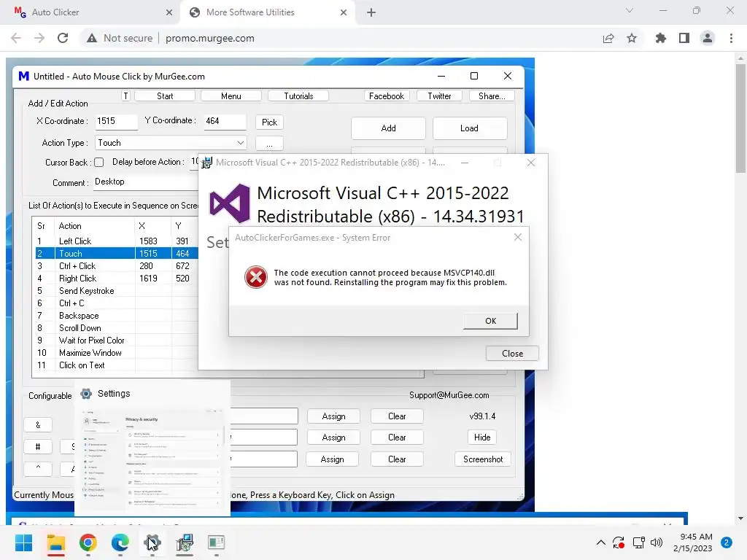Click the browser page vertical scrollbar

(x=740, y=119)
